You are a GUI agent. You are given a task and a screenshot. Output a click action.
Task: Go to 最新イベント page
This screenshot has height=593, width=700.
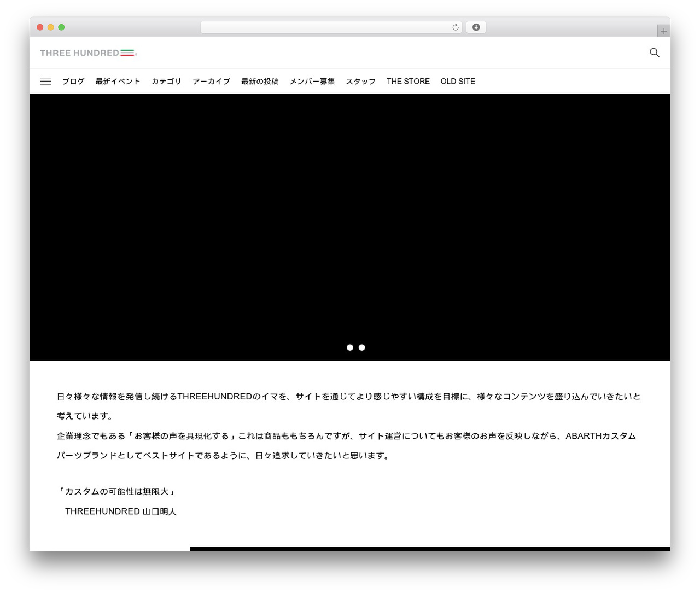(x=118, y=81)
